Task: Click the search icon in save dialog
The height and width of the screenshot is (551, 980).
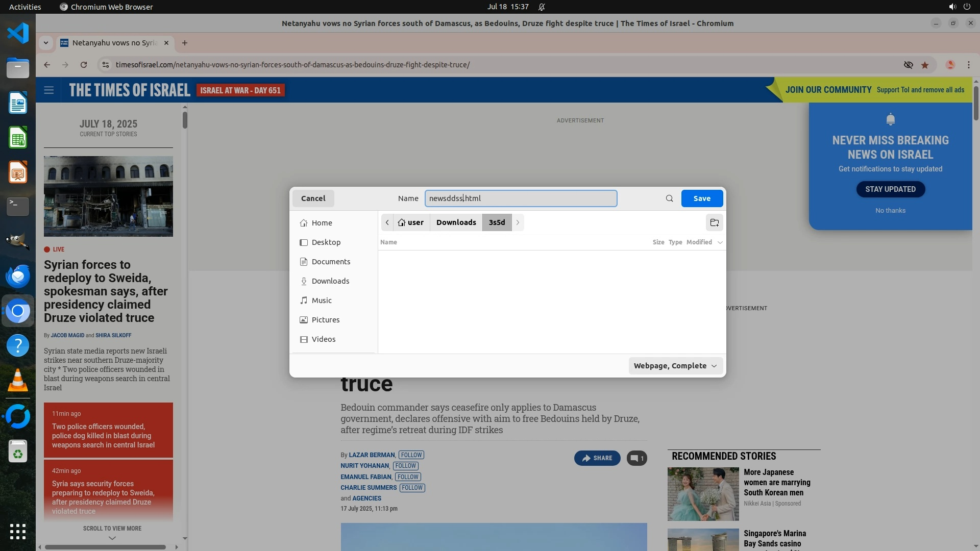Action: tap(669, 198)
